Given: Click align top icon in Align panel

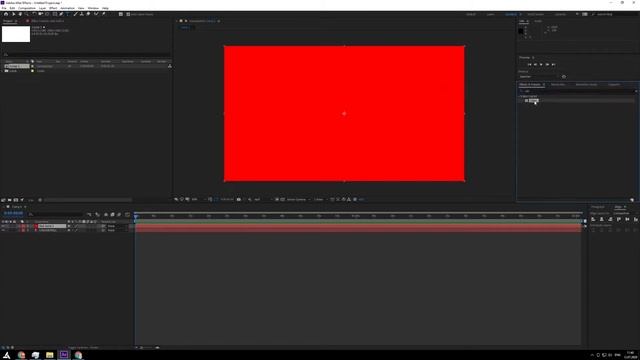Looking at the screenshot, I should (x=619, y=219).
